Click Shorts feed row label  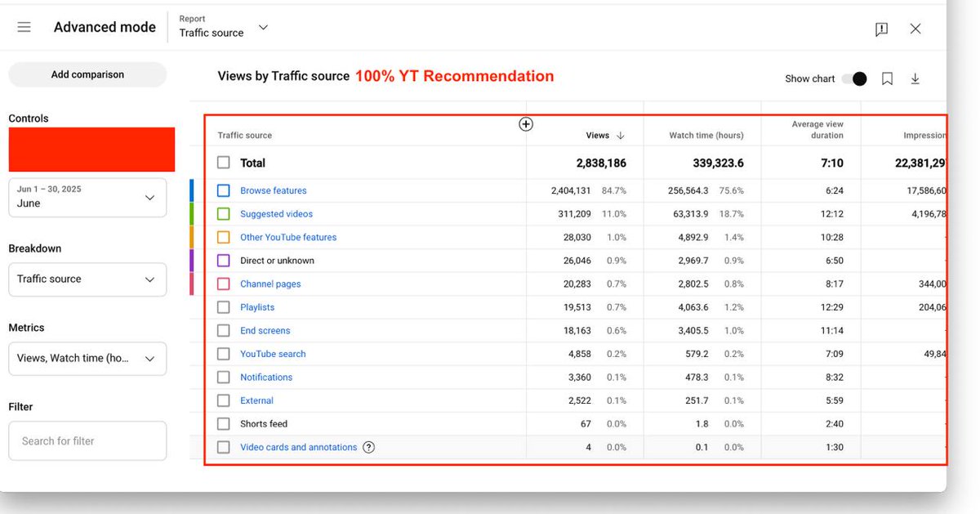[x=264, y=424]
